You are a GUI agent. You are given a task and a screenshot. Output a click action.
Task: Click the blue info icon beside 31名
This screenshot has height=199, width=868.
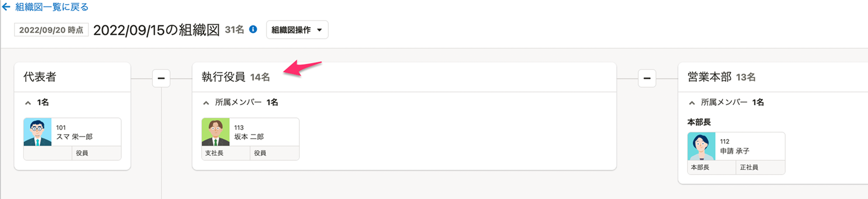click(x=253, y=29)
